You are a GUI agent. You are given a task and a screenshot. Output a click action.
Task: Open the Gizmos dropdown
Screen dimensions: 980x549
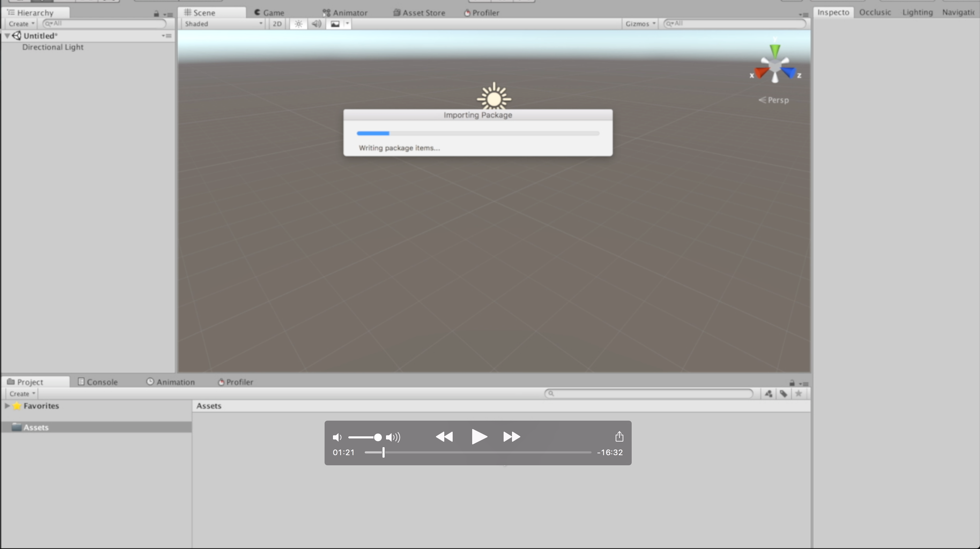point(639,24)
